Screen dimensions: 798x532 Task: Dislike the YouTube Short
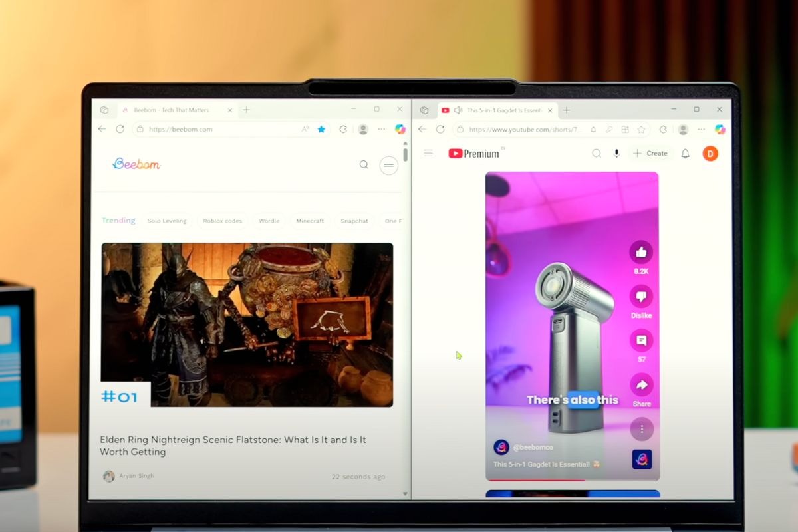(641, 296)
